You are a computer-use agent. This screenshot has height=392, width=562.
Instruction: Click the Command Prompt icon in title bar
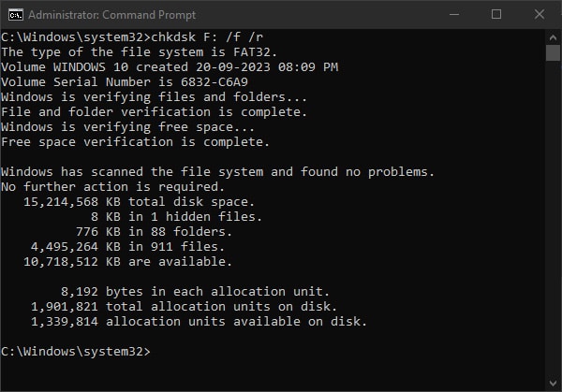(x=12, y=14)
